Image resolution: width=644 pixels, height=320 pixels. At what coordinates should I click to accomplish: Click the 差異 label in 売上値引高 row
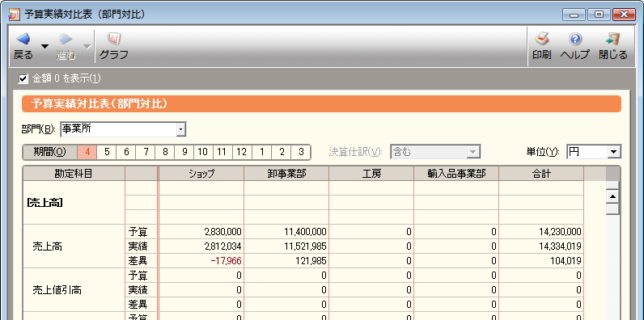[138, 305]
